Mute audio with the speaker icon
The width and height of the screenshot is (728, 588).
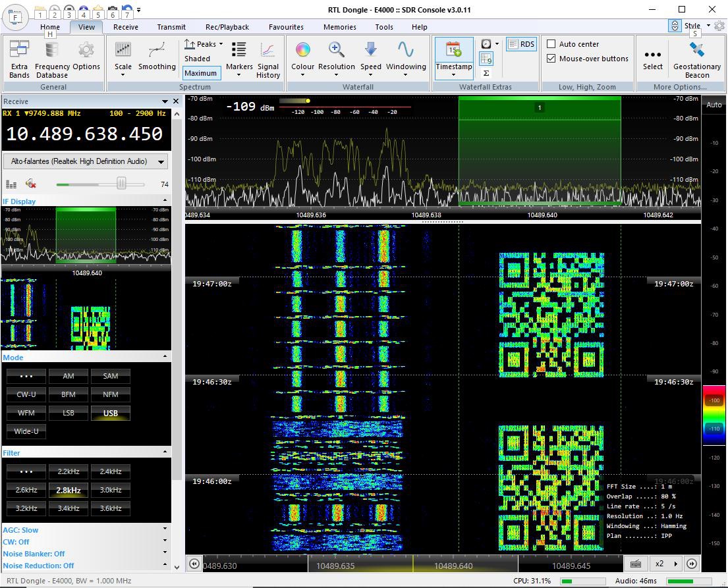coord(31,184)
